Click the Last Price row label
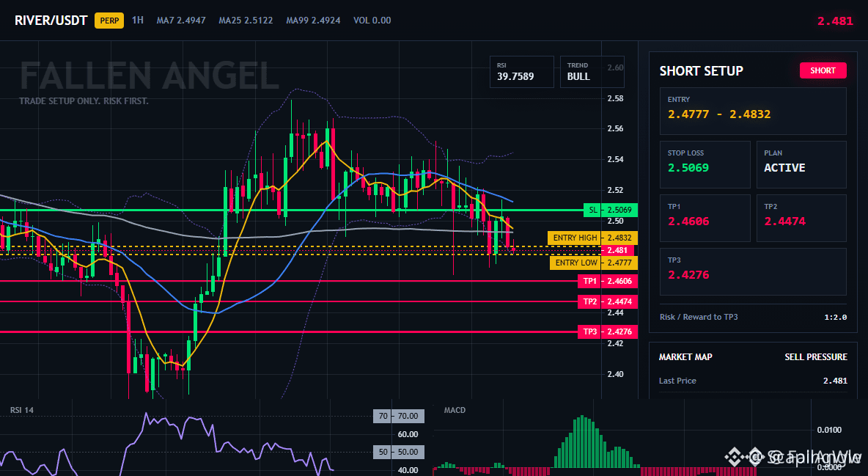This screenshot has height=476, width=868. pos(677,381)
